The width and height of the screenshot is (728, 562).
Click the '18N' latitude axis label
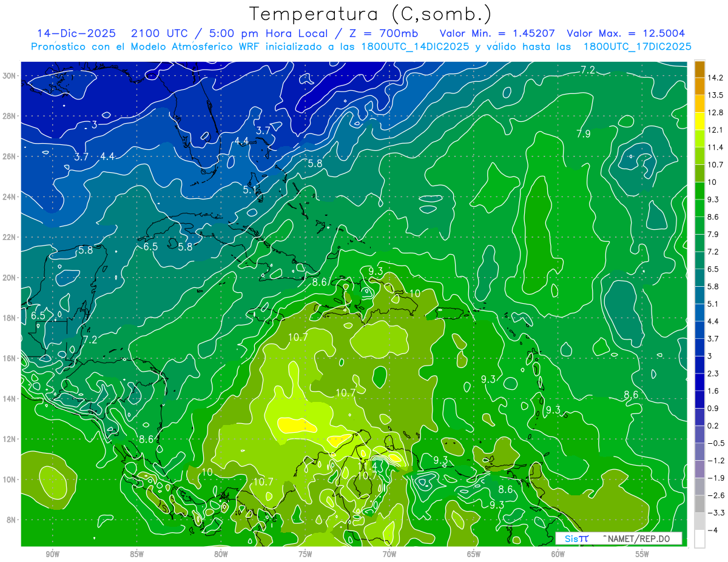point(10,318)
